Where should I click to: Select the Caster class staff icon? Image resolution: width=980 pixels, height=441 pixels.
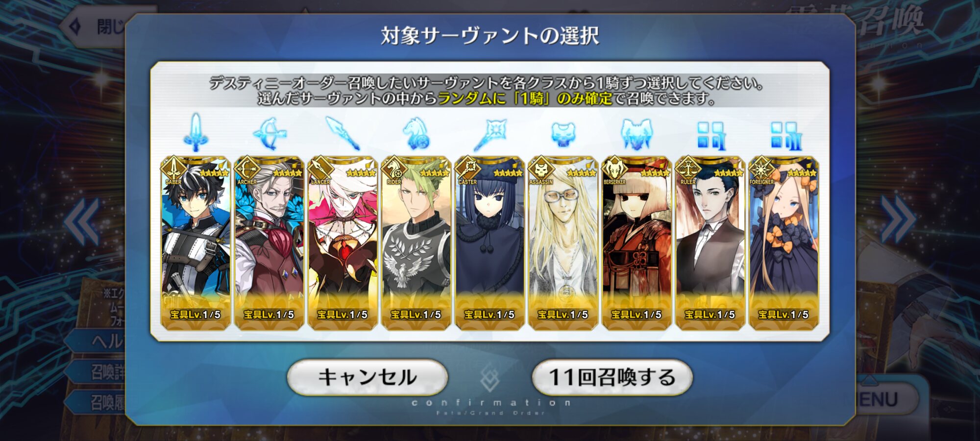pos(490,134)
